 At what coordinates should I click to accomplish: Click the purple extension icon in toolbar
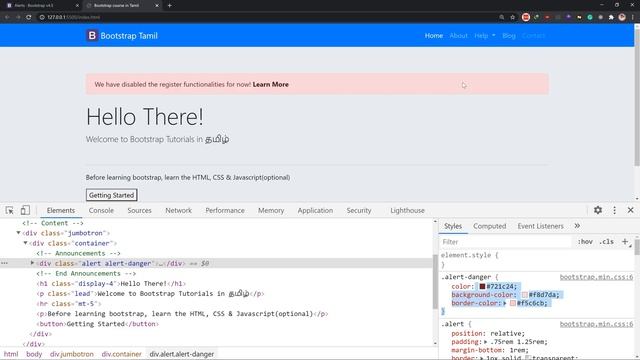tap(569, 17)
